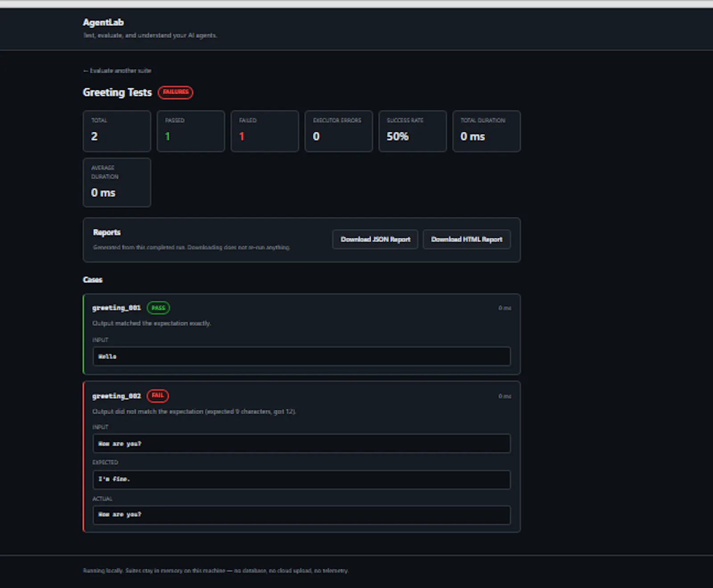The width and height of the screenshot is (713, 588).
Task: Select the 'Generated from this completed run' note
Action: click(x=192, y=247)
